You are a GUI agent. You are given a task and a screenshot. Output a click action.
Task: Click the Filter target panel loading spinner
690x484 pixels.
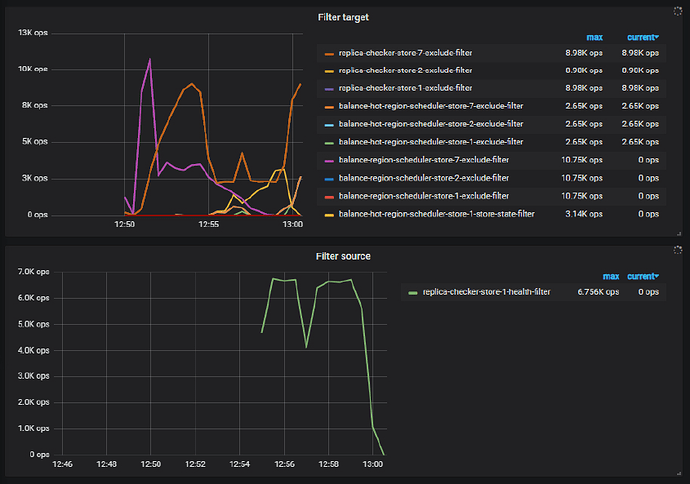click(x=679, y=10)
